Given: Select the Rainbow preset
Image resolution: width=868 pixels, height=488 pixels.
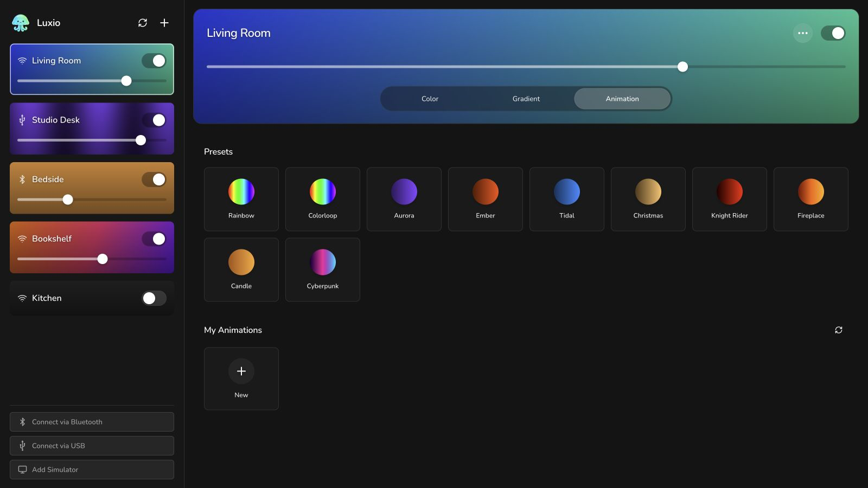Looking at the screenshot, I should [241, 199].
